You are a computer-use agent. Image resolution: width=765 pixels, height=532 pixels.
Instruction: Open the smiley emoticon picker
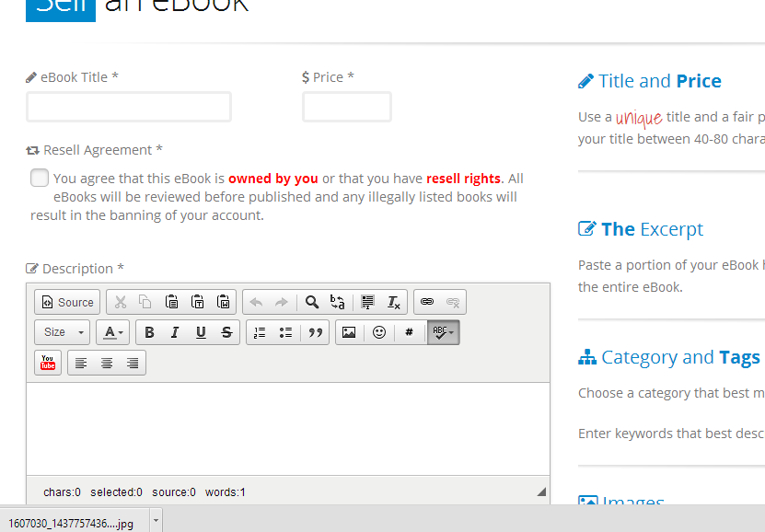click(x=379, y=332)
